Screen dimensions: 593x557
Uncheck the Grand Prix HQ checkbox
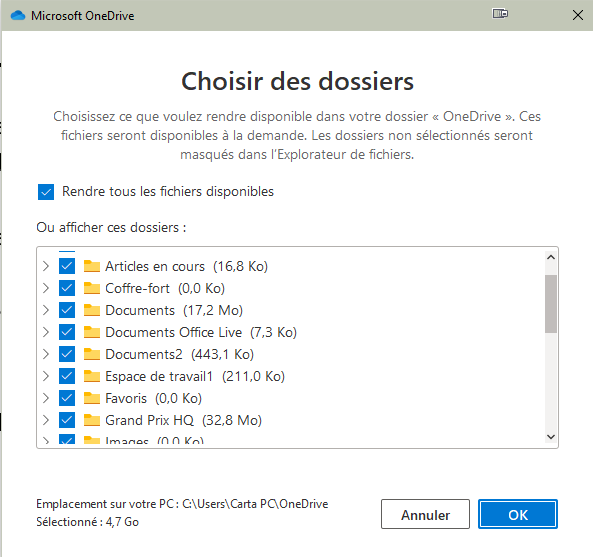67,420
